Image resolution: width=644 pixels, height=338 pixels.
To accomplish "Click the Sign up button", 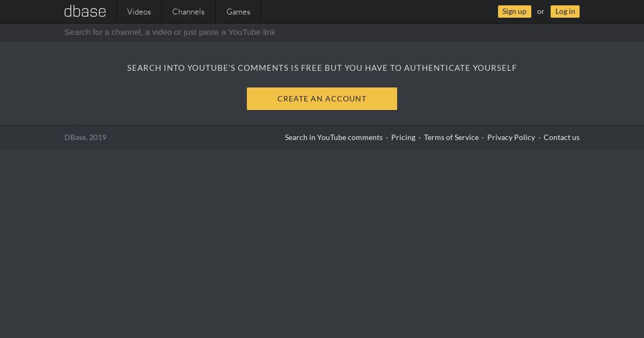I will pyautogui.click(x=514, y=11).
